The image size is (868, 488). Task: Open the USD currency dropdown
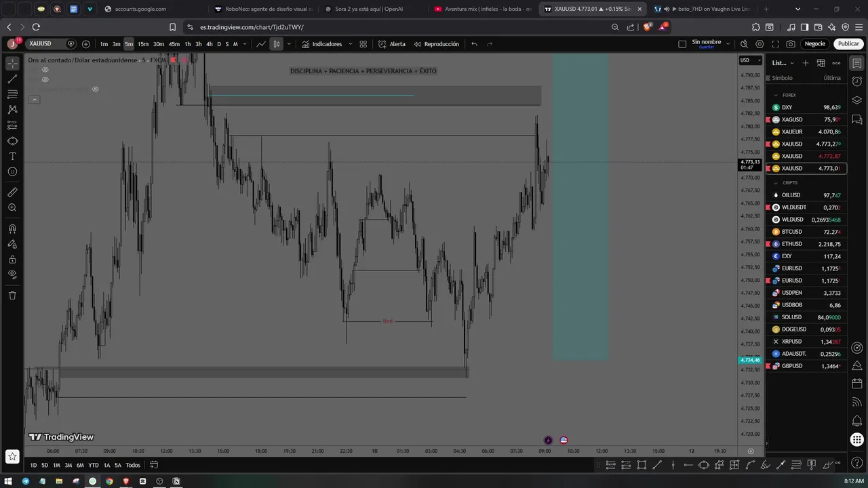pyautogui.click(x=749, y=60)
